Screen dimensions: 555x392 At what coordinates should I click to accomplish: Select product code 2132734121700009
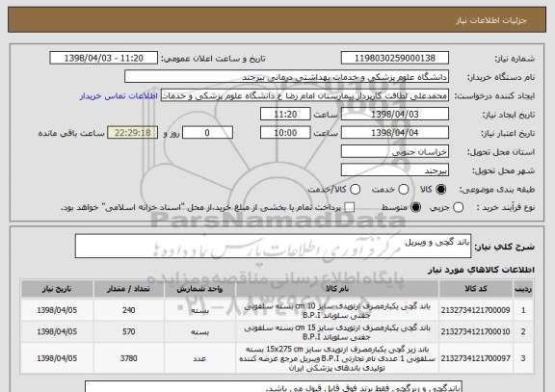click(475, 310)
